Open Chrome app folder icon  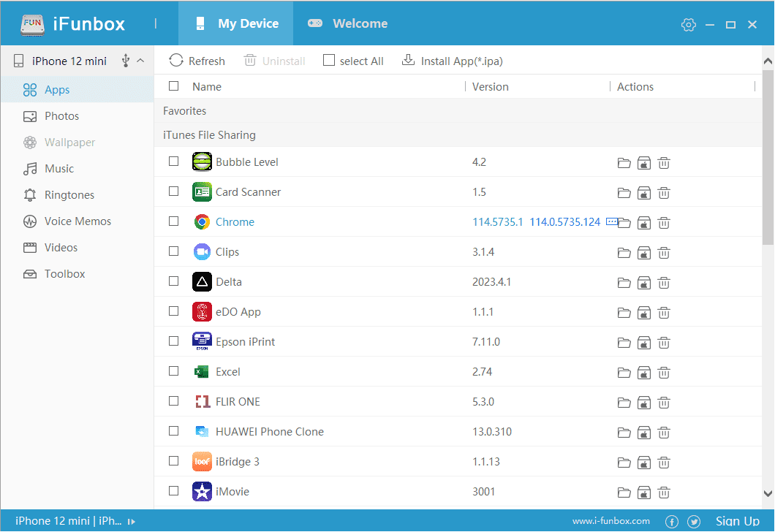click(x=624, y=224)
